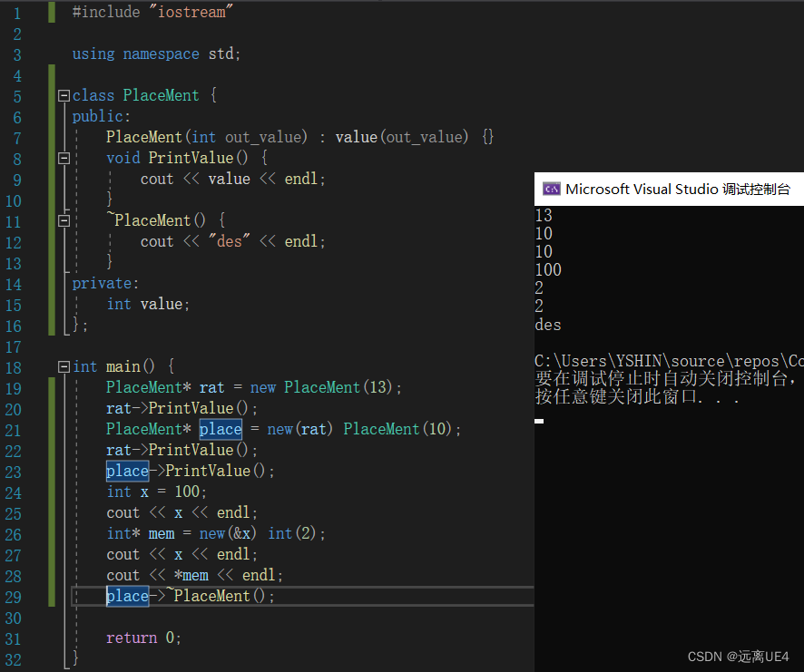Viewport: 804px width, 672px height.
Task: Click line number 7 in the gutter
Action: point(17,139)
